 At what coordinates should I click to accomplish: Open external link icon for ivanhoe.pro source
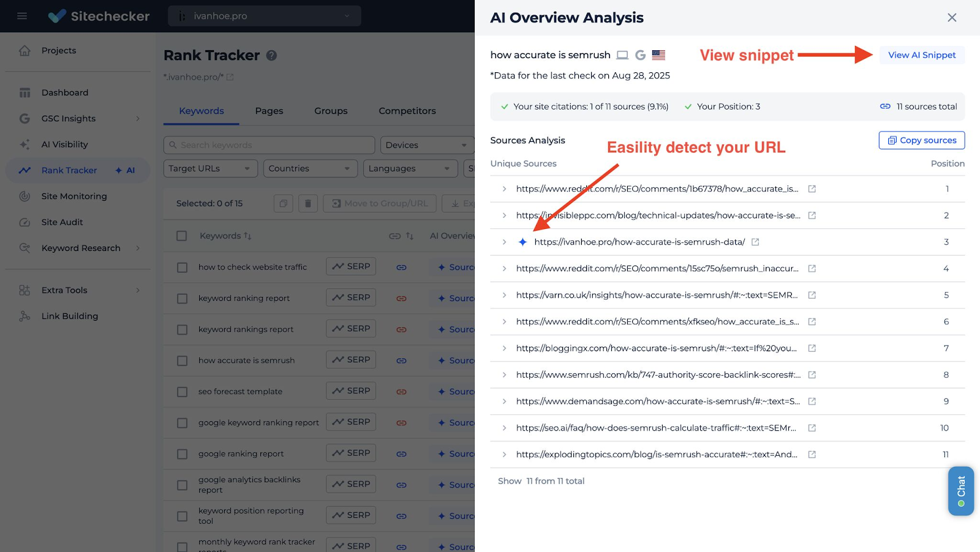[x=755, y=242]
